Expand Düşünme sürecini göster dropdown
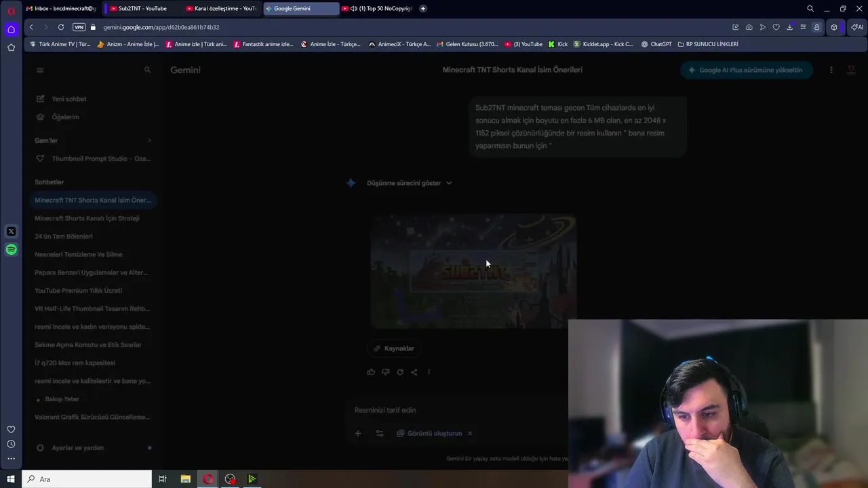Viewport: 868px width, 488px height. point(409,183)
